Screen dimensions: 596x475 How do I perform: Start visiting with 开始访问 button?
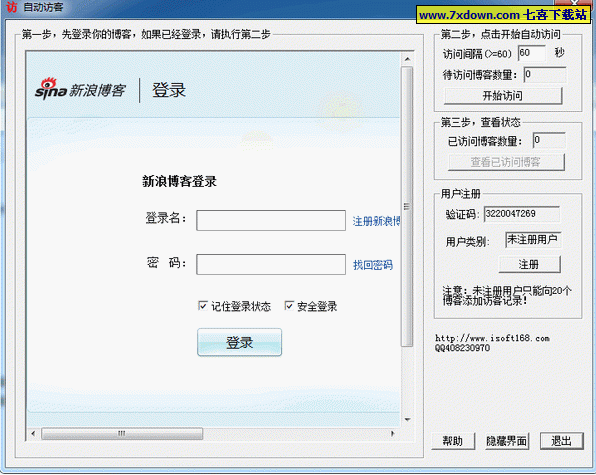point(503,95)
